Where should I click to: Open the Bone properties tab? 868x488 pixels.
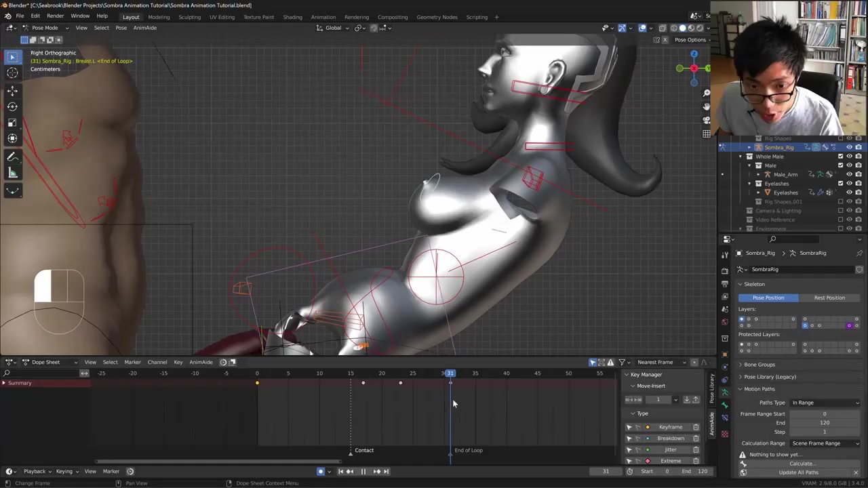point(725,405)
